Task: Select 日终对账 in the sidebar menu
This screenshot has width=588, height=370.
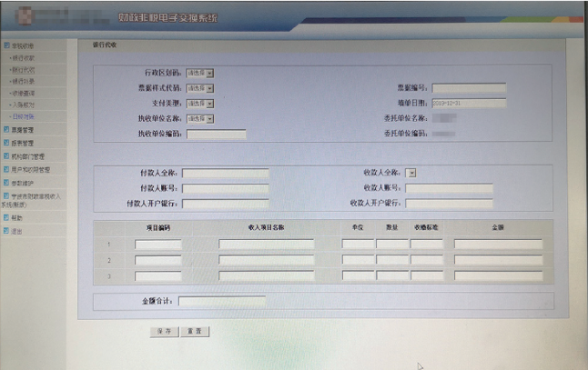Action: [25, 116]
